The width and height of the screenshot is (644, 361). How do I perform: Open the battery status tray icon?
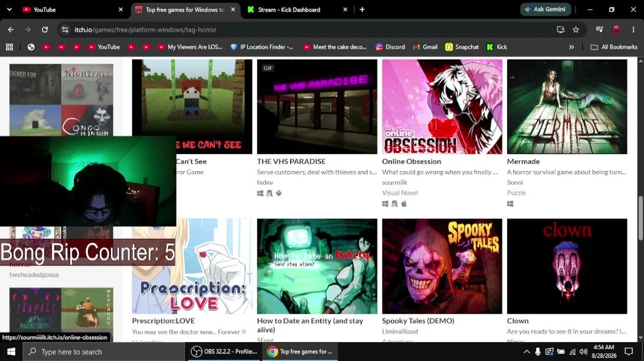coord(561,351)
